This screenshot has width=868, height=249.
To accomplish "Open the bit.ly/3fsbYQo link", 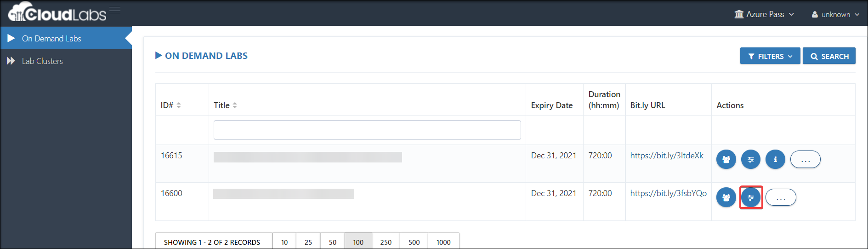I will click(x=669, y=193).
